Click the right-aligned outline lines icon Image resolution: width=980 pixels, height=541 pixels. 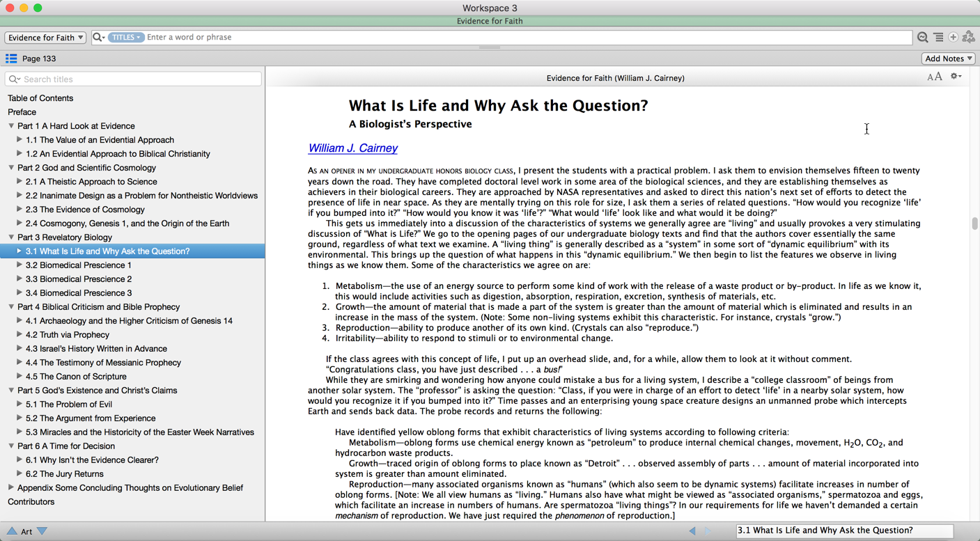coord(938,38)
